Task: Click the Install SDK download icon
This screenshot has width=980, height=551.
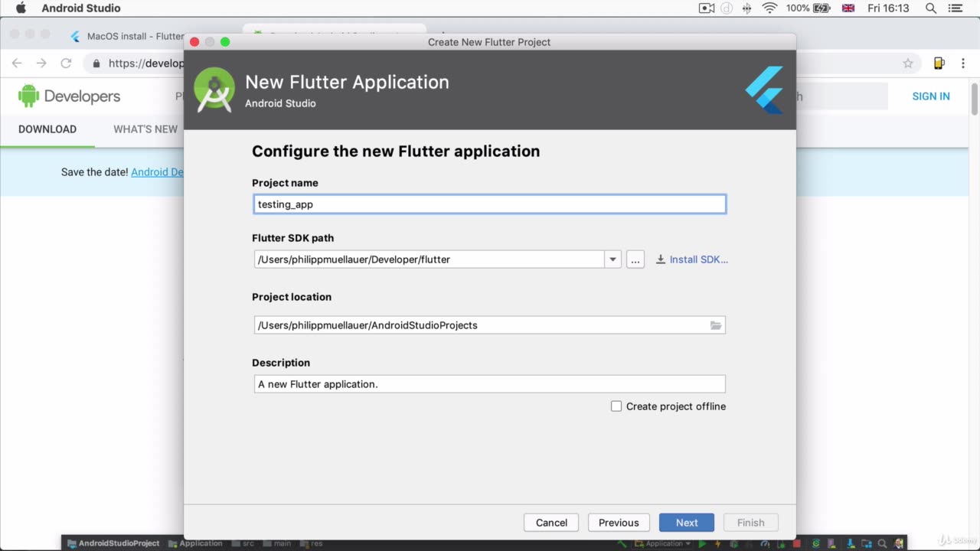Action: point(661,259)
